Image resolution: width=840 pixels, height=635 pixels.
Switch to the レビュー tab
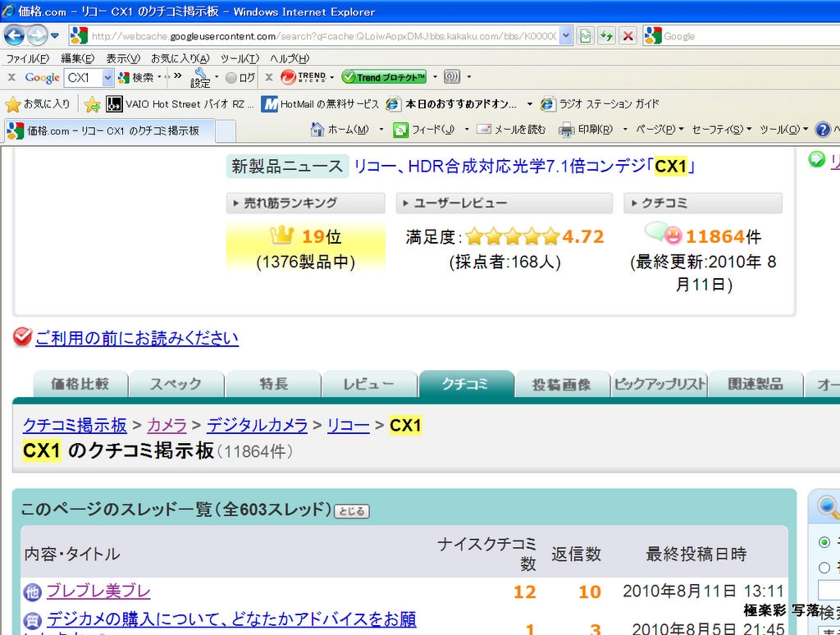(x=369, y=384)
